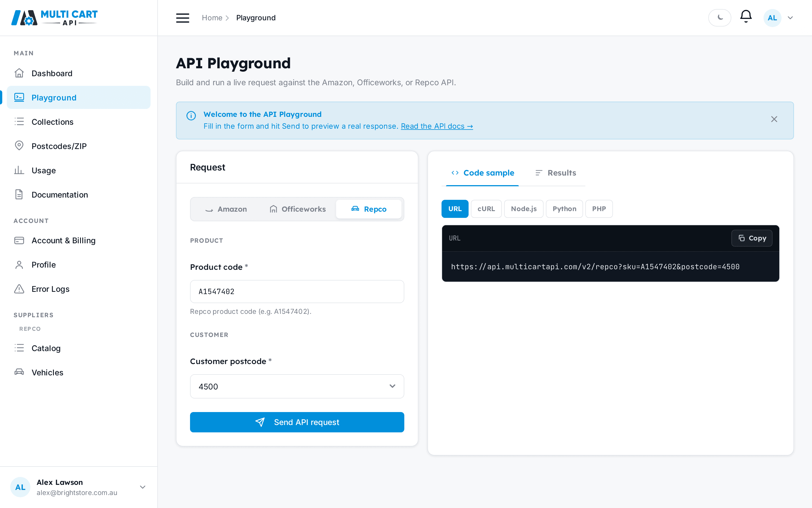812x508 pixels.
Task: Open Repco Vehicles
Action: tap(78, 372)
